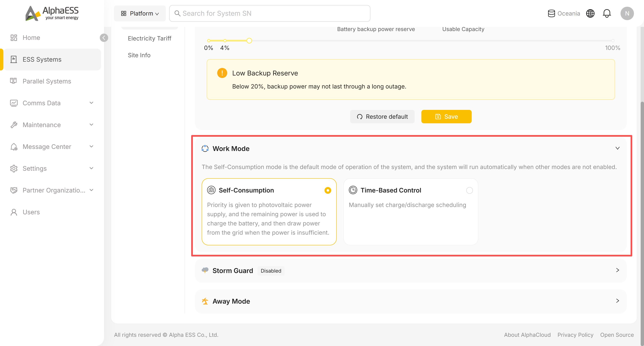Open the Site Info tab
Screen dimensions: 644x346
139,55
